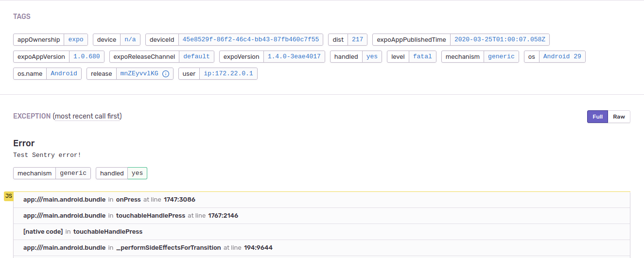Click the mechanism generic pill under Error
The width and height of the screenshot is (644, 258).
tap(52, 173)
